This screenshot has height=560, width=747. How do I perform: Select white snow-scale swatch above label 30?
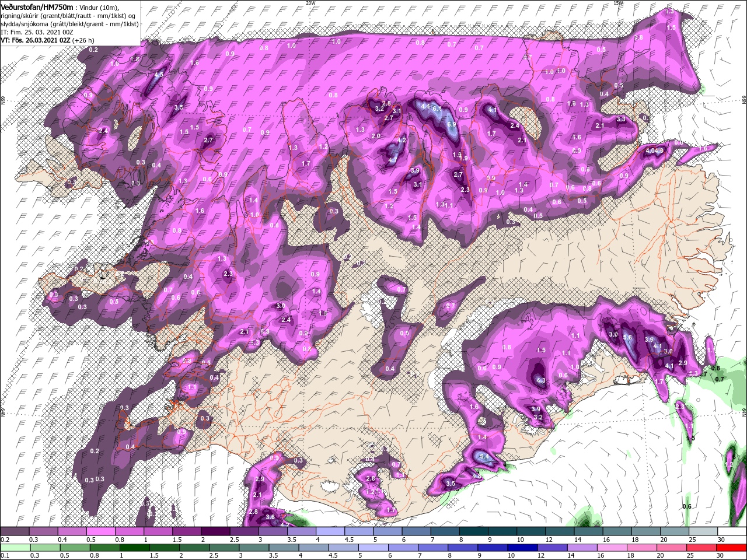[x=731, y=532]
